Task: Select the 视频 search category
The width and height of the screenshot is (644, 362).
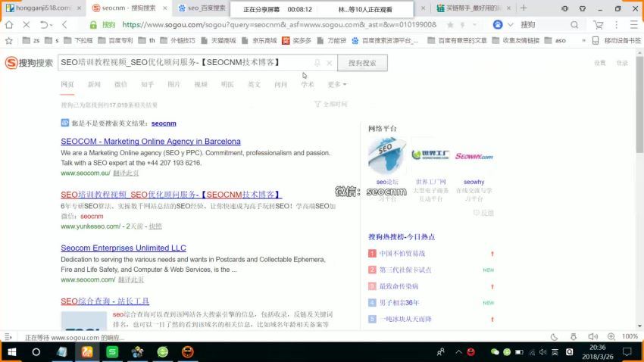Action: [x=201, y=84]
